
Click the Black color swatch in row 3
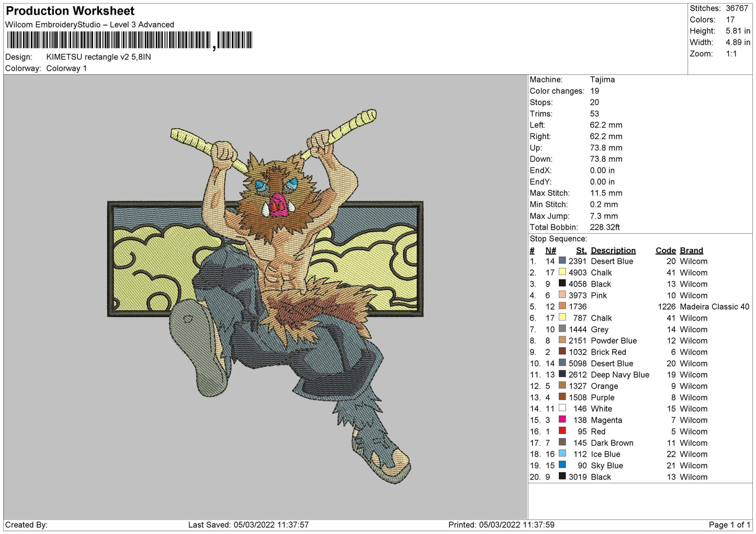pyautogui.click(x=562, y=283)
